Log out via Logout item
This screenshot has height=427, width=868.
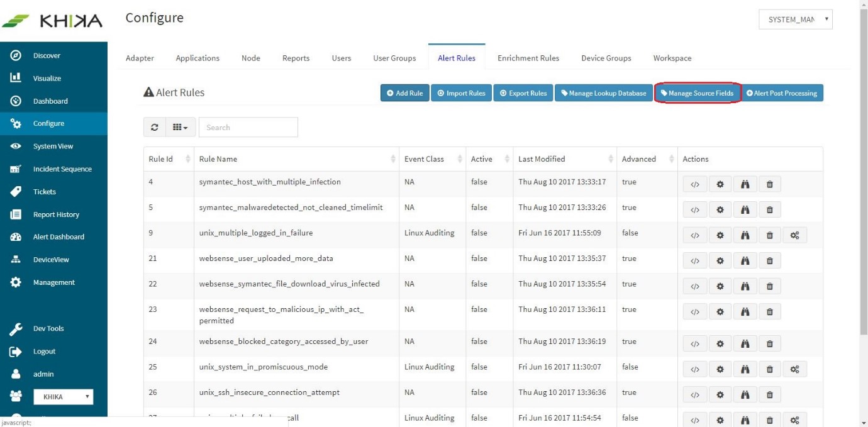point(44,351)
